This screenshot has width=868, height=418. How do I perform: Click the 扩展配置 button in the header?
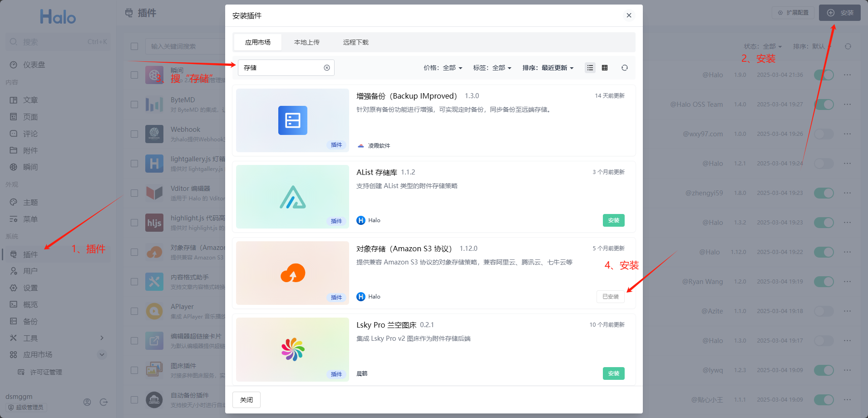[793, 13]
